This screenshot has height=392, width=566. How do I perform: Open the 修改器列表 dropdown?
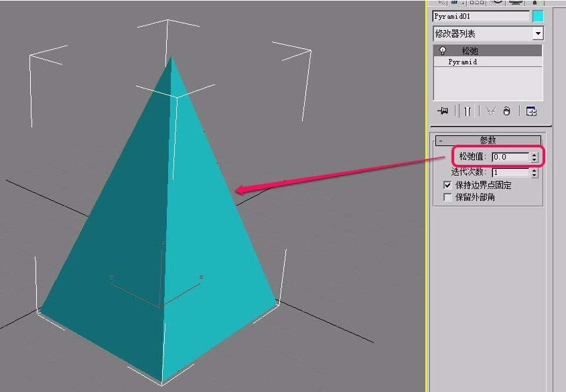[x=538, y=34]
